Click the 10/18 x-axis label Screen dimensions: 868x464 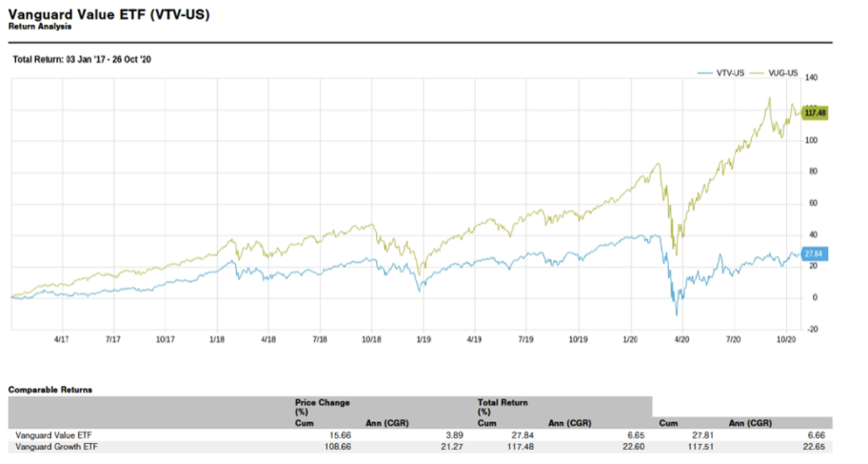click(371, 339)
